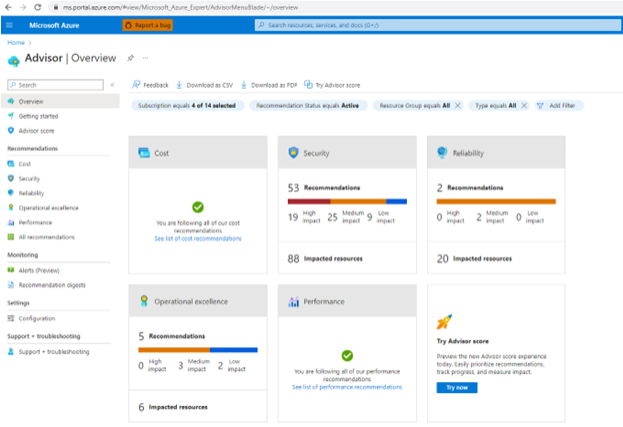The width and height of the screenshot is (623, 427).
Task: Remove the Resource Group filter with its X
Action: [458, 106]
